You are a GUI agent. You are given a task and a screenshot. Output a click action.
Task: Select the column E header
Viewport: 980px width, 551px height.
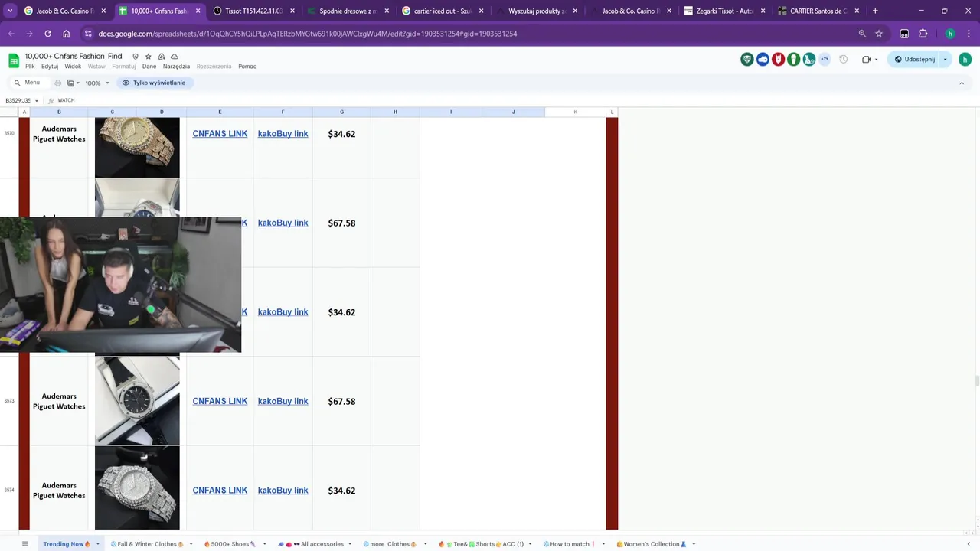pos(220,112)
